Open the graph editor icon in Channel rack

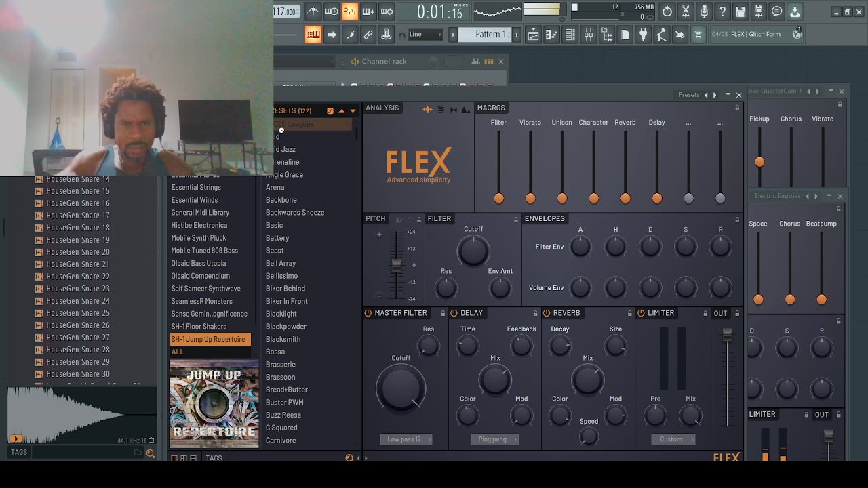pyautogui.click(x=476, y=62)
